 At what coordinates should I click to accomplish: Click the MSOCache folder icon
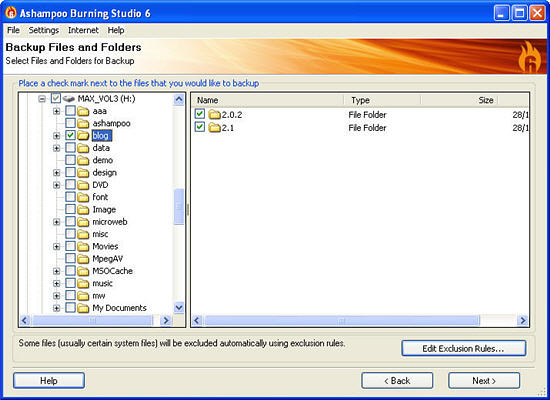click(83, 271)
